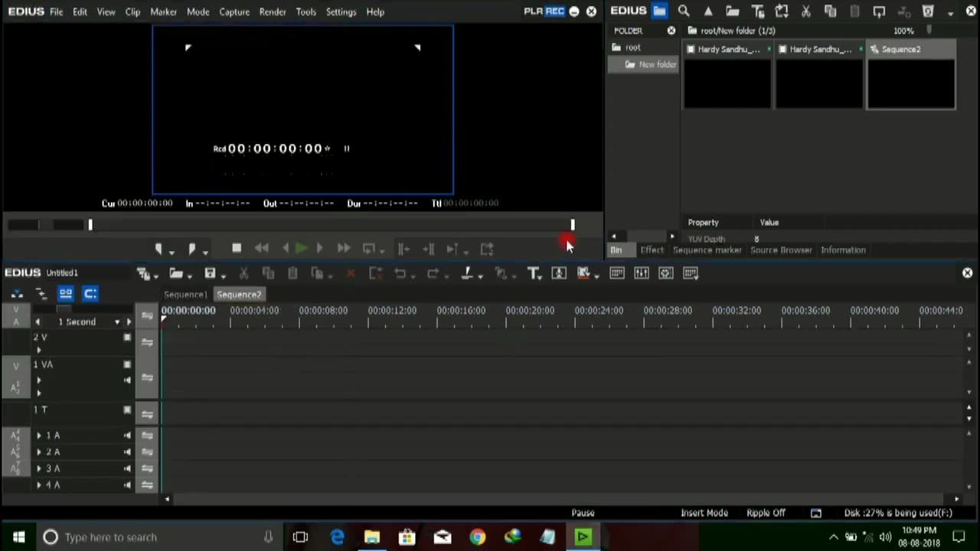The height and width of the screenshot is (551, 980).
Task: Click Undo in timeline toolbar
Action: [x=400, y=273]
